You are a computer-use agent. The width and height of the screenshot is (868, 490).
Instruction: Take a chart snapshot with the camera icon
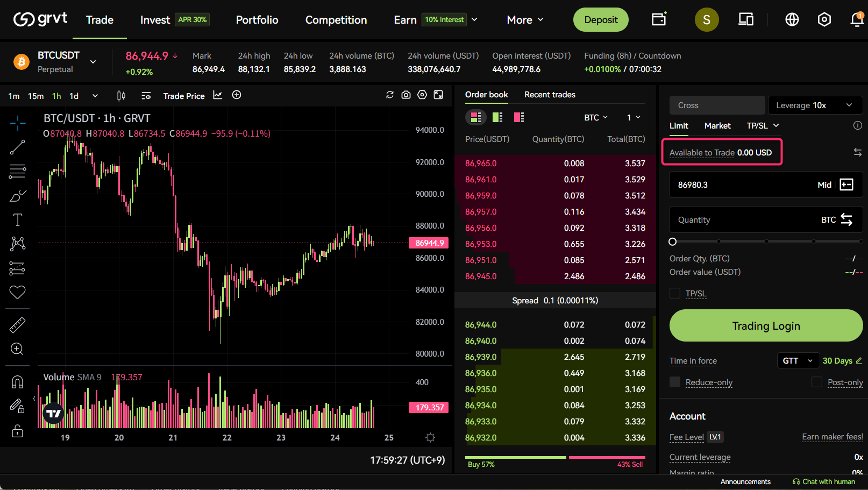[x=406, y=95]
